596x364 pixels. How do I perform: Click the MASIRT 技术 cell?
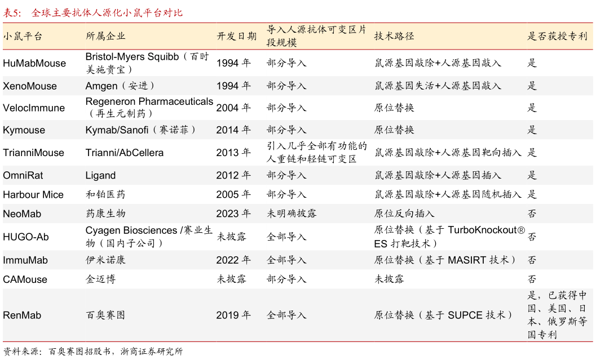pyautogui.click(x=445, y=260)
